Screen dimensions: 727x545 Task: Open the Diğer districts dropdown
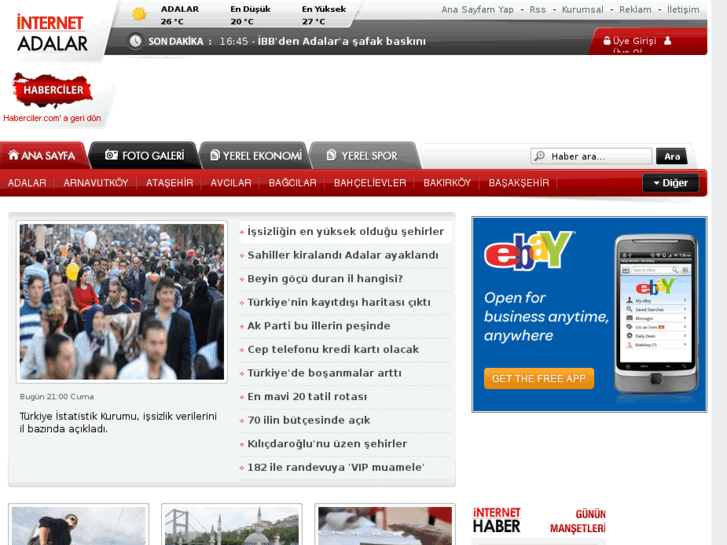coord(670,183)
